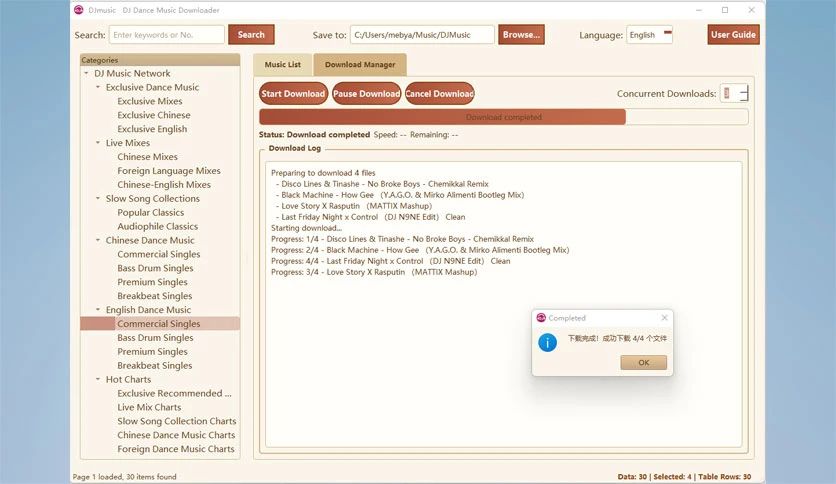
Task: Click 'Status: Download completed' text
Action: pyautogui.click(x=314, y=134)
